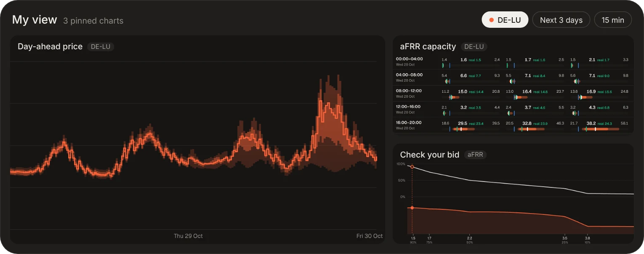Click the "real 8.4" value
Image resolution: width=644 pixels, height=254 pixels.
pyautogui.click(x=539, y=76)
